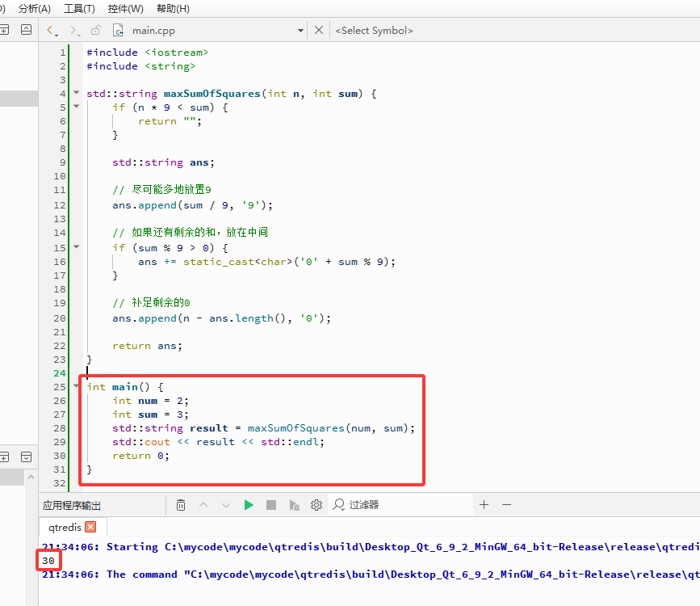Collapse the if block at line 5
Screen dimensions: 700x606
coord(77,106)
